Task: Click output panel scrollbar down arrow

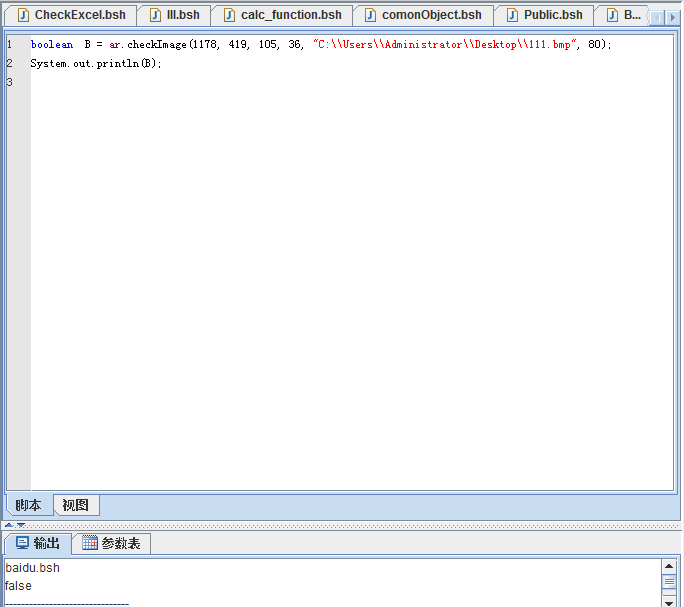Action: 669,601
